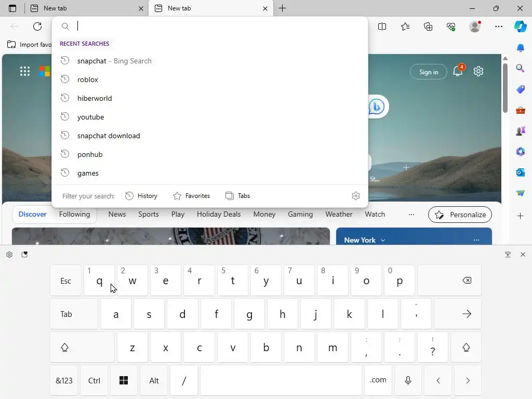Select the recent search games
The image size is (532, 399).
210,172
